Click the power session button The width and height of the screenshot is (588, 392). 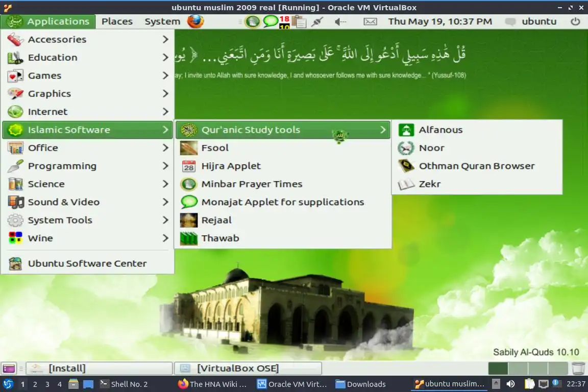tap(575, 21)
